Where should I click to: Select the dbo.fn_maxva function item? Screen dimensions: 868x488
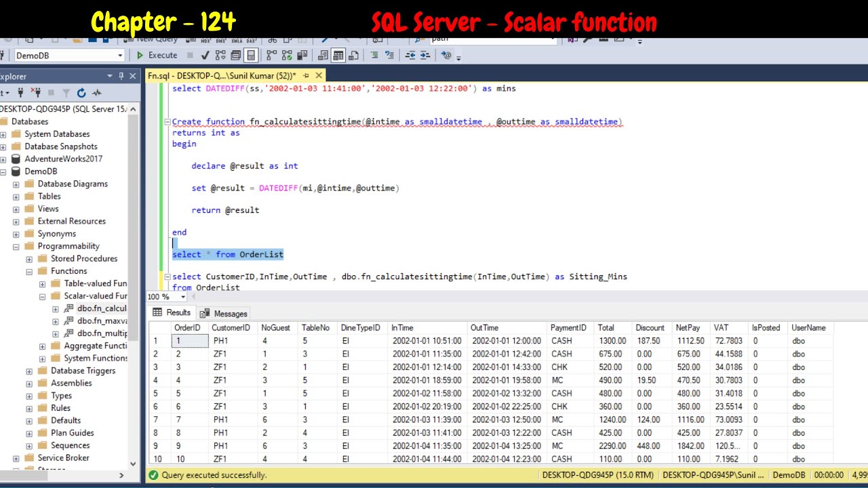102,321
